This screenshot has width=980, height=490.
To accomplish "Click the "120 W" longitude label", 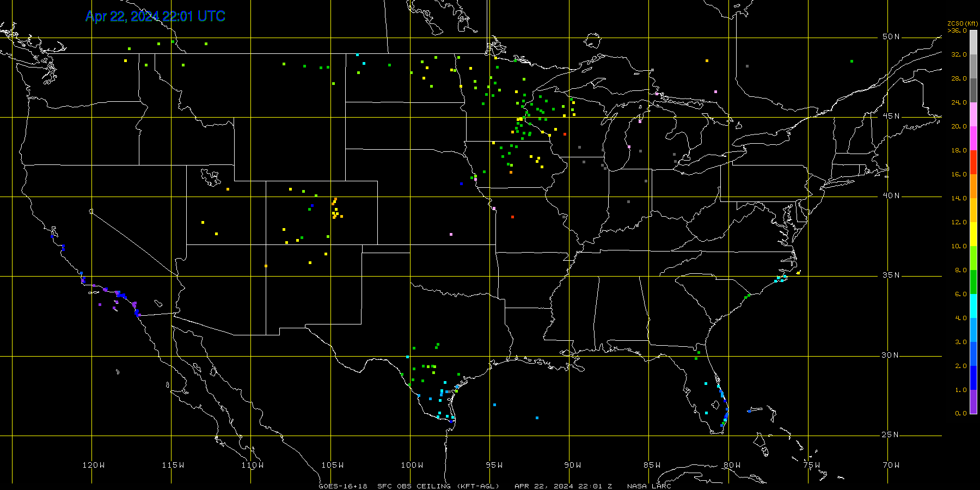I will click(94, 465).
